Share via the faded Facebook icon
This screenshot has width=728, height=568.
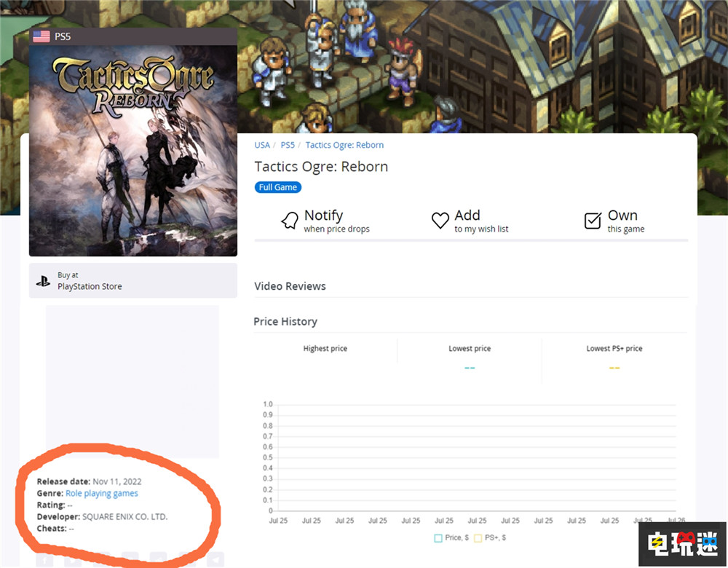pyautogui.click(x=45, y=559)
